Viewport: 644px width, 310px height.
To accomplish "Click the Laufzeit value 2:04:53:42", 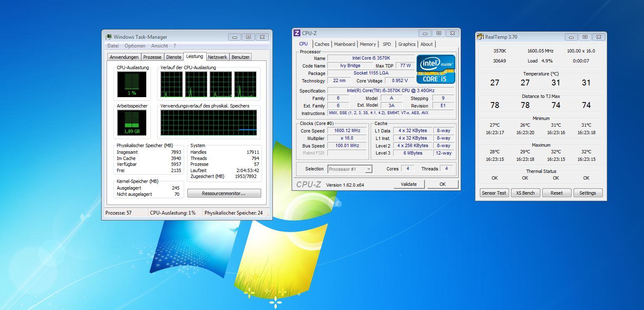I will coord(247,170).
